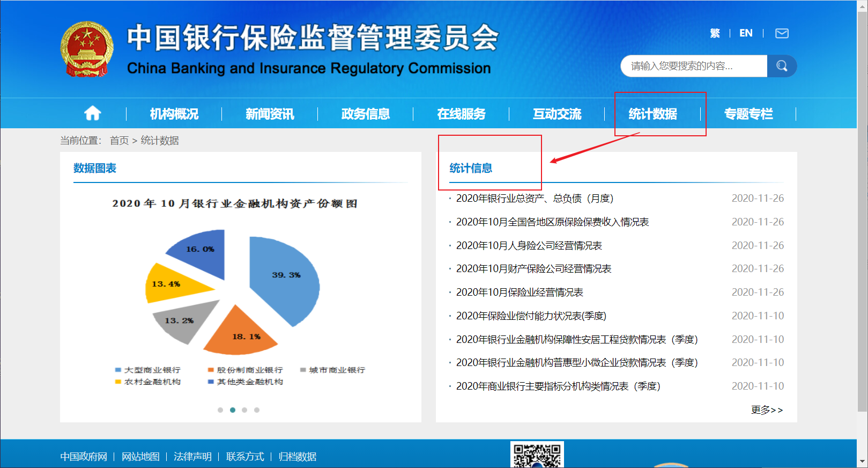Open the mail envelope icon
The height and width of the screenshot is (468, 868).
782,33
